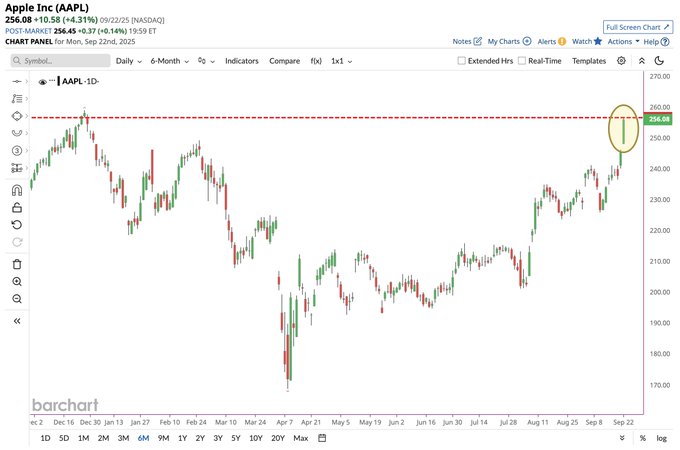The image size is (680, 450).
Task: Click the 256.08 price label on axis
Action: [658, 119]
